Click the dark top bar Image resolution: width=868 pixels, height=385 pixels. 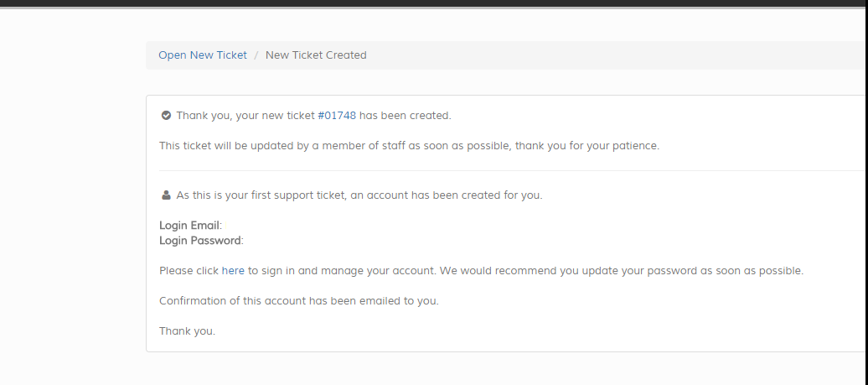pyautogui.click(x=434, y=3)
